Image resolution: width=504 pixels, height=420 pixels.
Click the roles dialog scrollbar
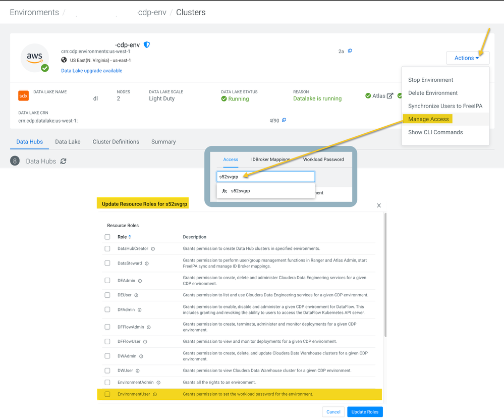tap(385, 275)
